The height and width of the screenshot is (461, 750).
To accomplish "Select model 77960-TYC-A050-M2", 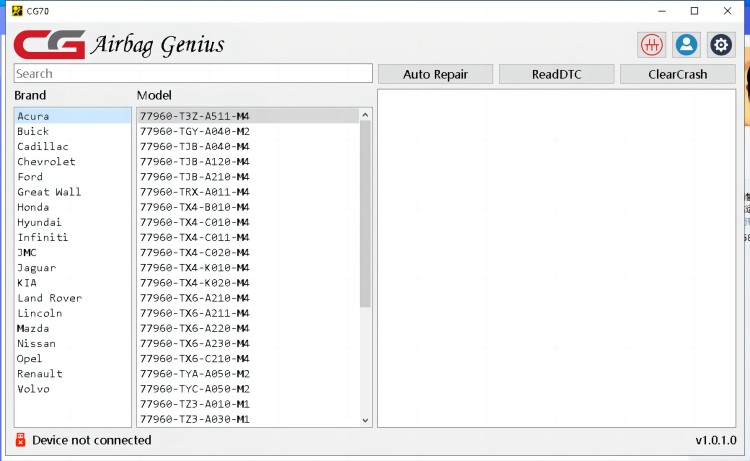I will coord(248,389).
